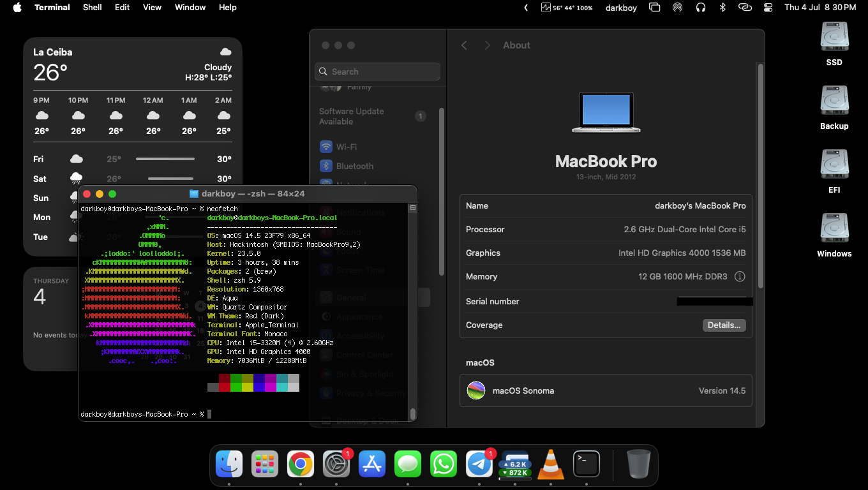Viewport: 868px width, 490px height.
Task: Open Control Center from the menu bar
Action: (768, 8)
